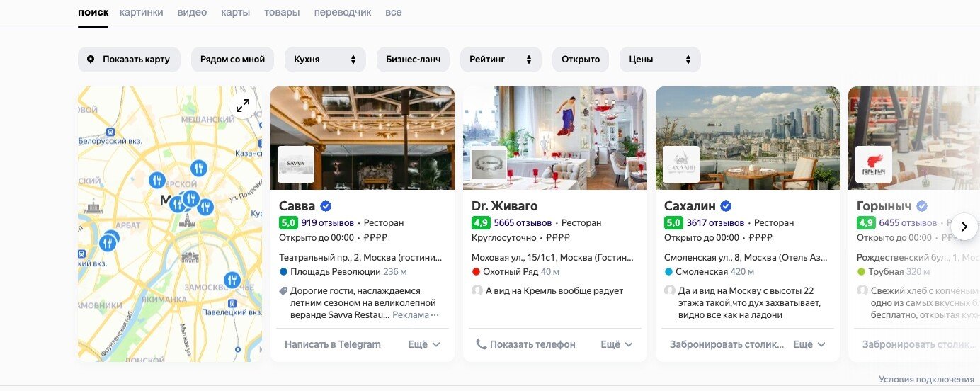Toggle the Открыто filter
980x391 pixels.
point(581,59)
